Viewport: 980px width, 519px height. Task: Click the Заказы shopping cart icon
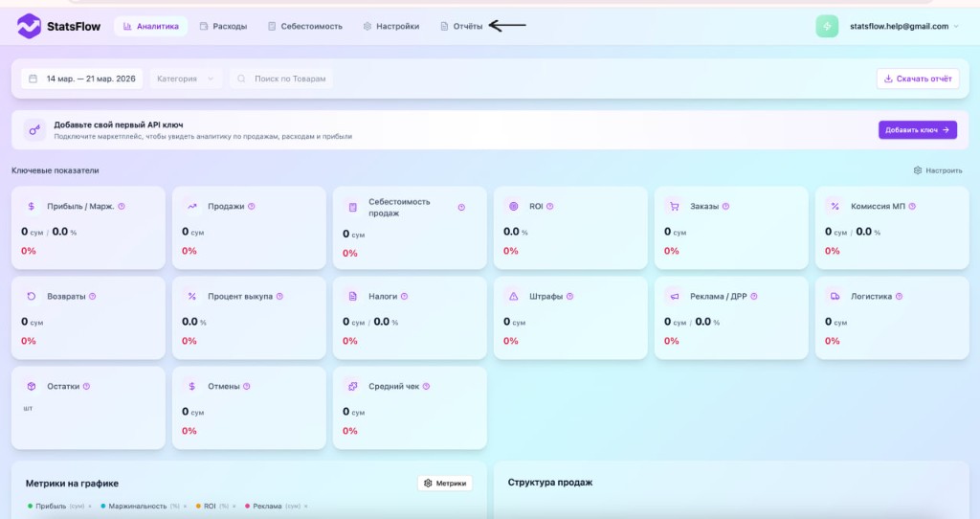(675, 206)
